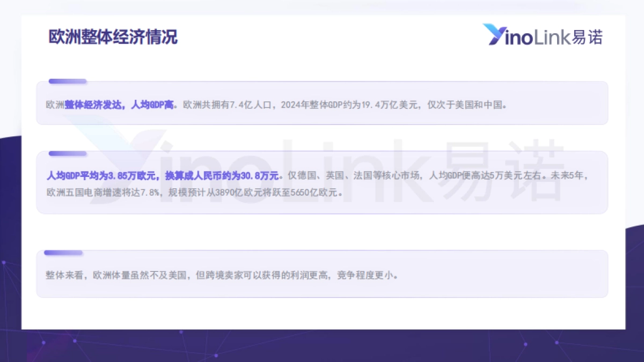Click the figure 19.4万亿美元 in the first card
This screenshot has height=362, width=644.
(406, 105)
